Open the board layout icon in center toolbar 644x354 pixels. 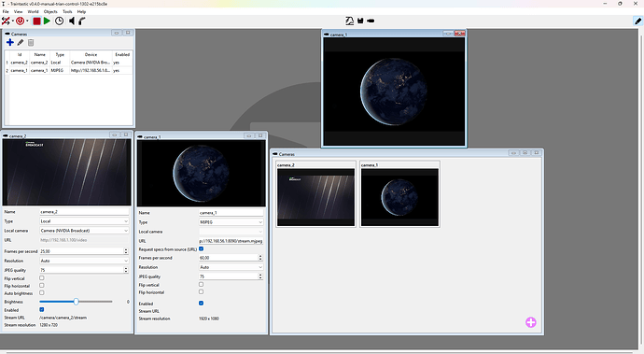click(x=349, y=21)
